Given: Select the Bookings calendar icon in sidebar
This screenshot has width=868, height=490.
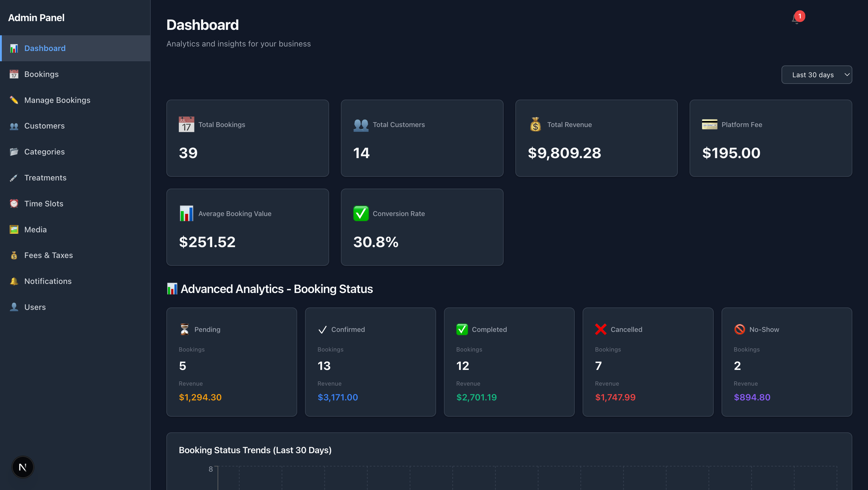Looking at the screenshot, I should point(14,74).
